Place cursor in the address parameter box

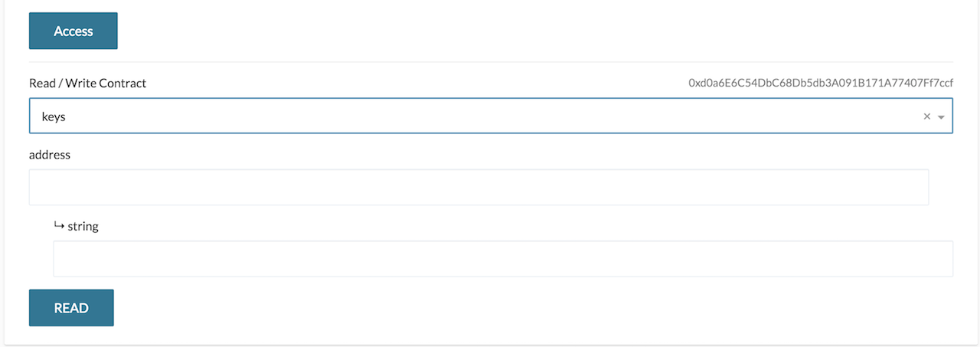point(479,187)
